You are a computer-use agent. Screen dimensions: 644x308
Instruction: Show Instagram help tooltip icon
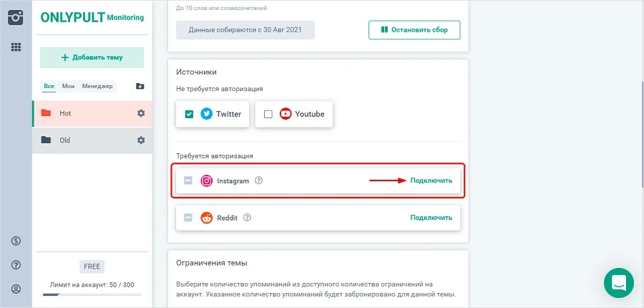click(259, 181)
